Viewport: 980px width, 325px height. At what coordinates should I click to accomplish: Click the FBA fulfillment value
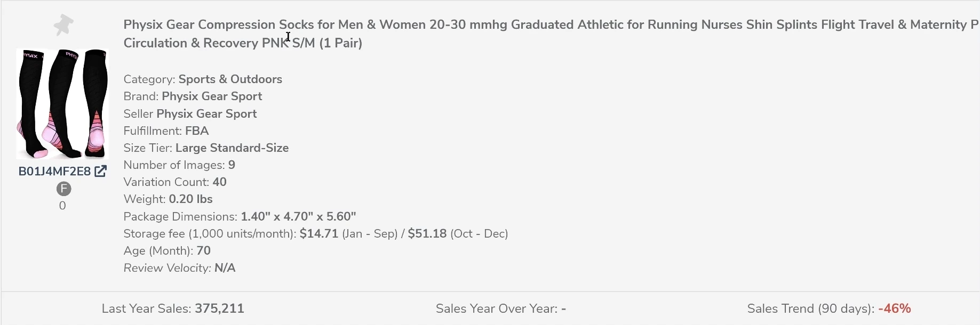tap(197, 131)
